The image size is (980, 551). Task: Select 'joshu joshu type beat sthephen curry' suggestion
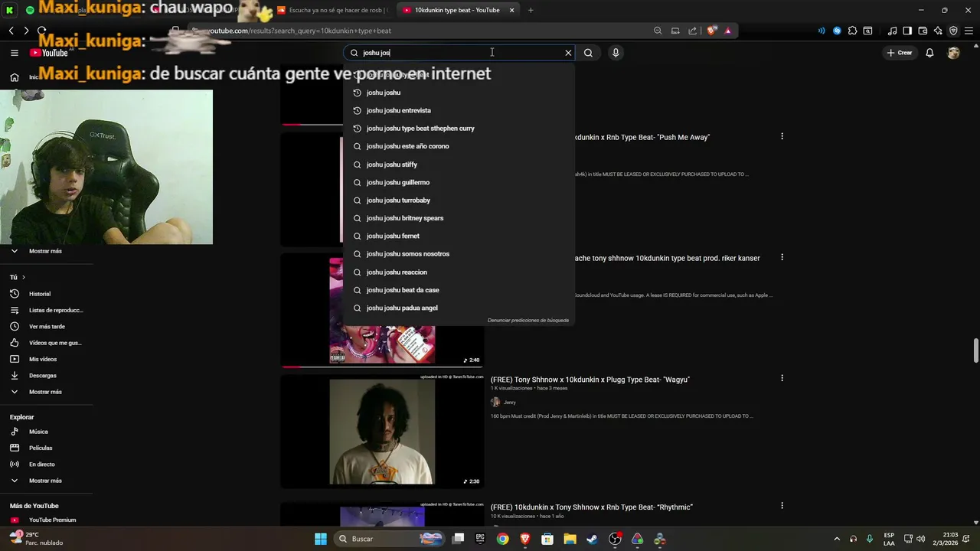pos(458,129)
